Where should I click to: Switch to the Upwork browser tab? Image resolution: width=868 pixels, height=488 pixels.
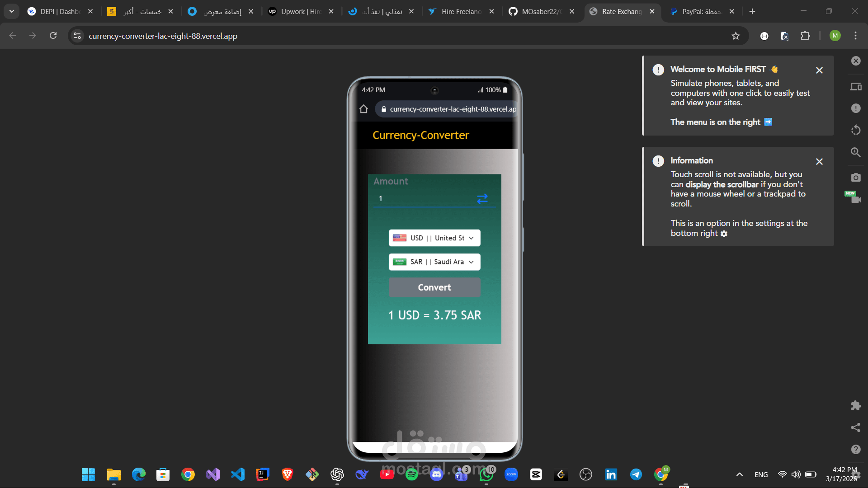(300, 12)
